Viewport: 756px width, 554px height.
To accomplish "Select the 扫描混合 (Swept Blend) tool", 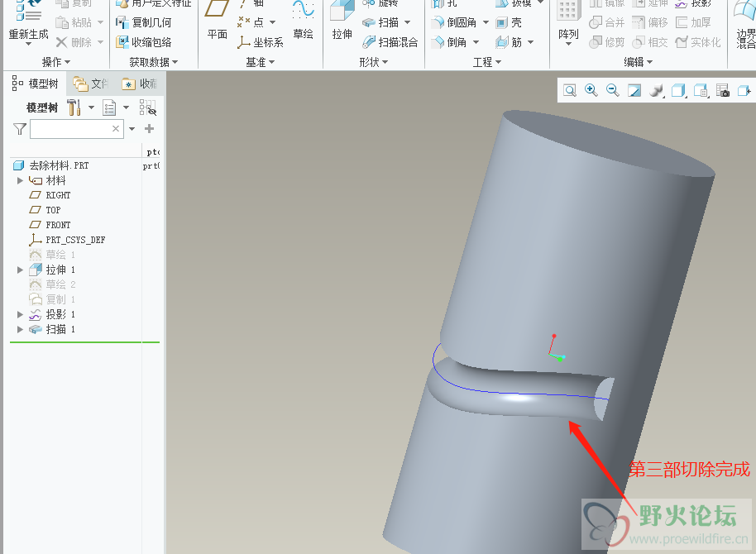I will [x=390, y=42].
